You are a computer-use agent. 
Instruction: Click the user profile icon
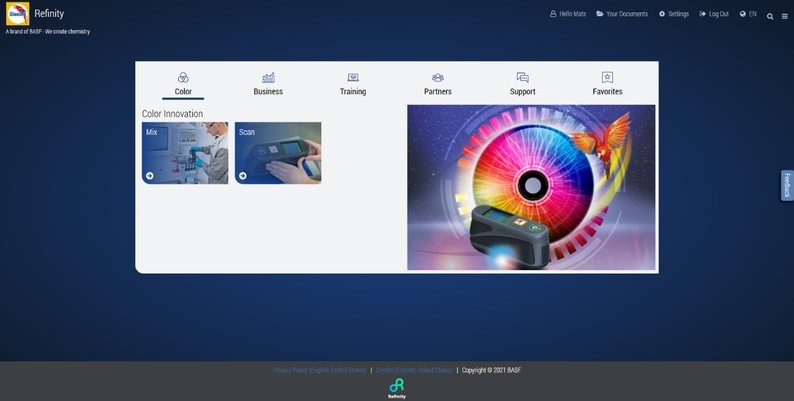pos(553,14)
